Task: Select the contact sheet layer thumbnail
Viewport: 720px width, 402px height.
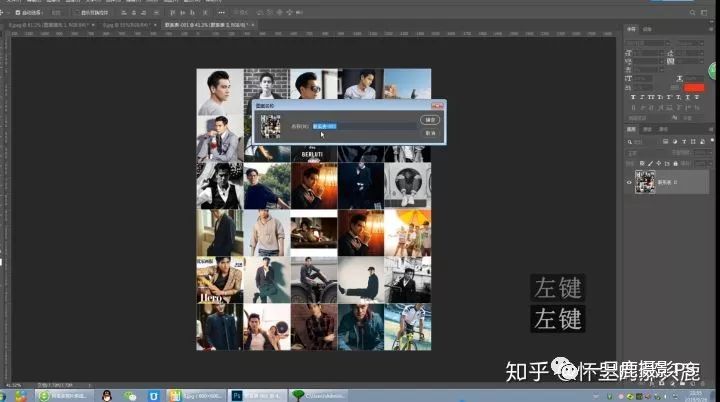Action: (x=645, y=182)
